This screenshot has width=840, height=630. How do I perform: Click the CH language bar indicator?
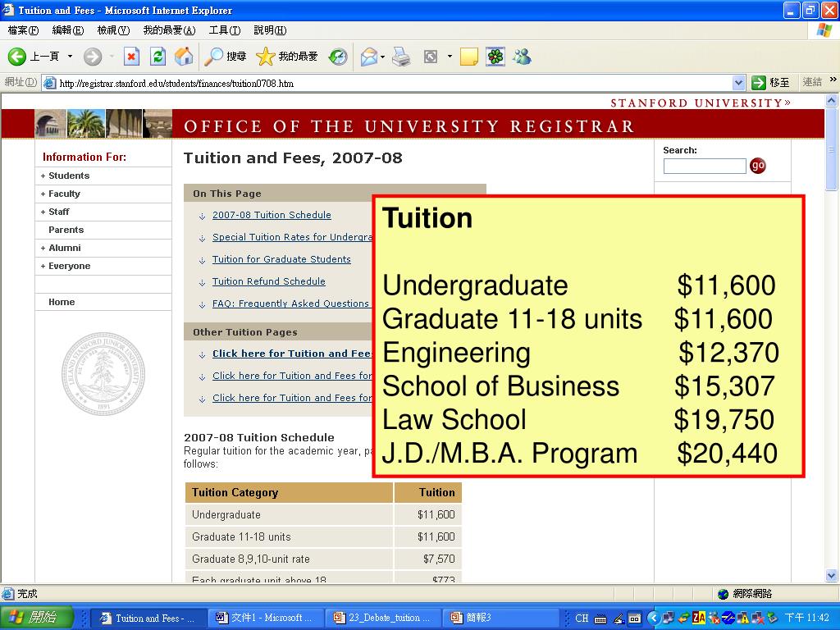[582, 619]
